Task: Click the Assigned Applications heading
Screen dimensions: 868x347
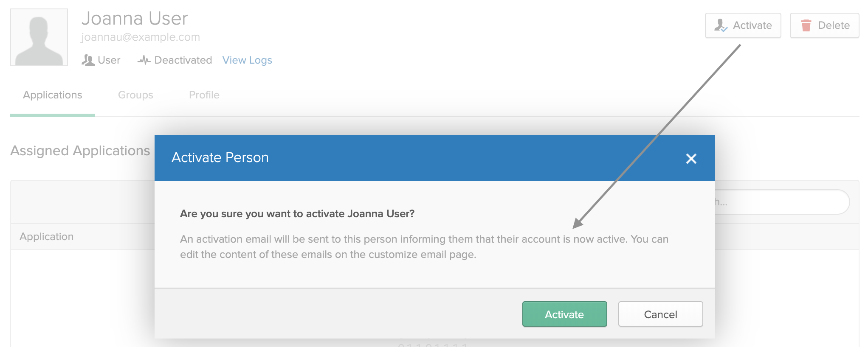Action: 80,151
